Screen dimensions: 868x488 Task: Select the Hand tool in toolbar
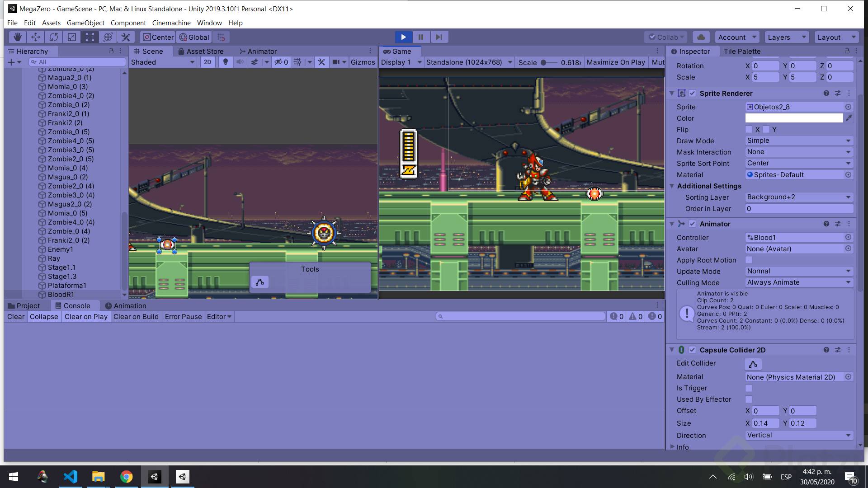coord(18,37)
